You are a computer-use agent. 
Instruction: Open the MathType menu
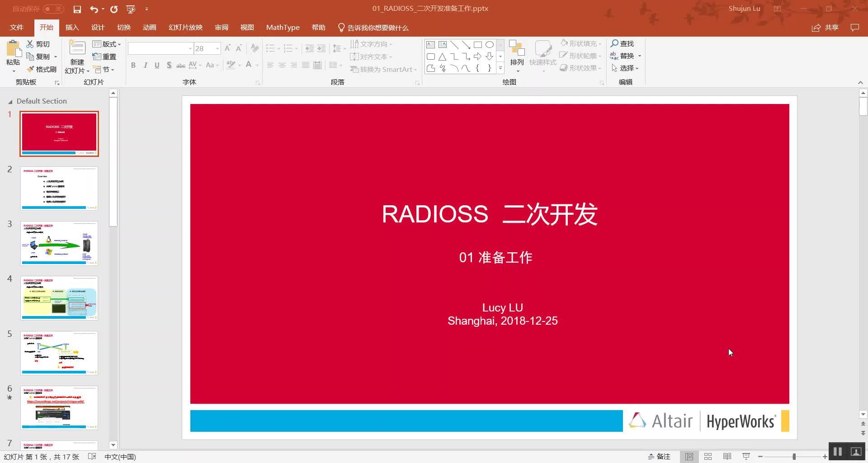pyautogui.click(x=283, y=27)
